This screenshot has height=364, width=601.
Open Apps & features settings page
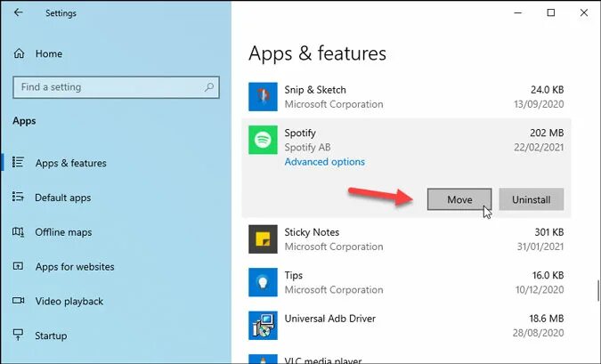tap(71, 163)
